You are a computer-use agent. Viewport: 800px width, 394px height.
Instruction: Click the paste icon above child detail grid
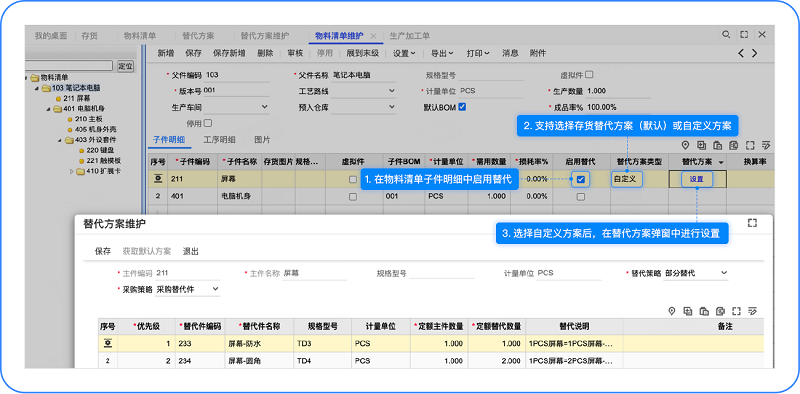tap(717, 145)
